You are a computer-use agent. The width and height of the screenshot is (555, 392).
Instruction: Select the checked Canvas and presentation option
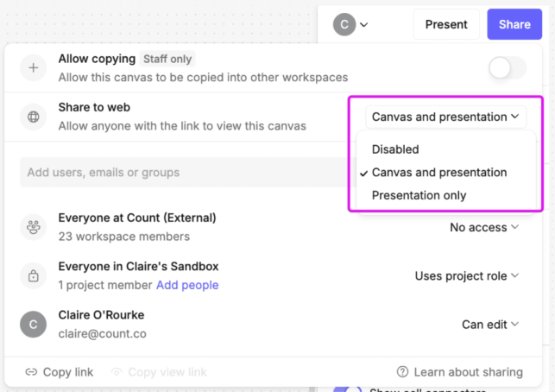(438, 173)
